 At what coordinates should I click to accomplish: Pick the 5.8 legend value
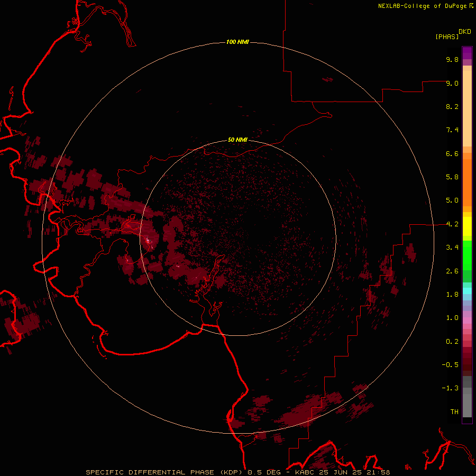452,177
